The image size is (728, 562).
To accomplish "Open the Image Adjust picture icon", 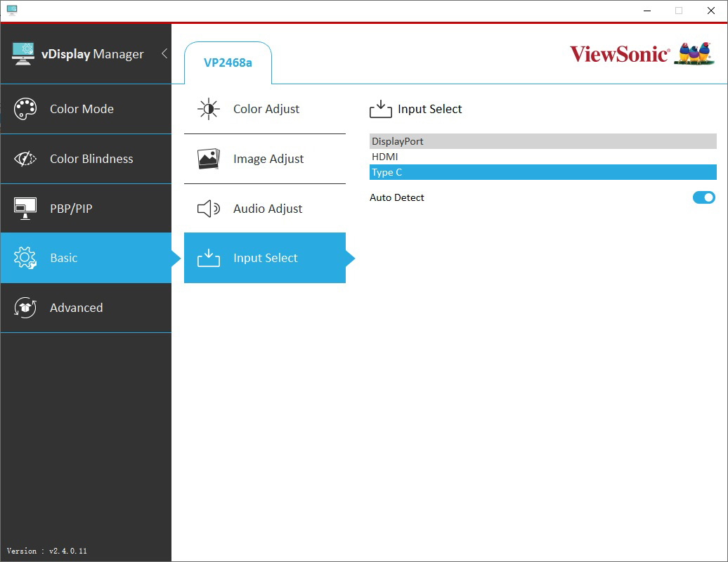I will click(x=209, y=159).
